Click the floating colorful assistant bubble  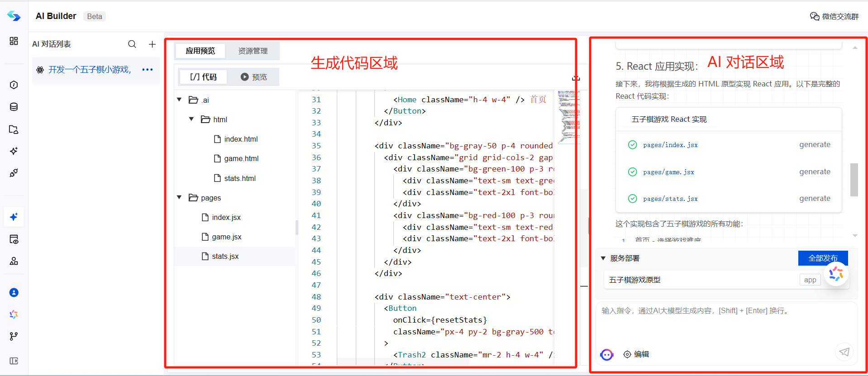[x=836, y=274]
